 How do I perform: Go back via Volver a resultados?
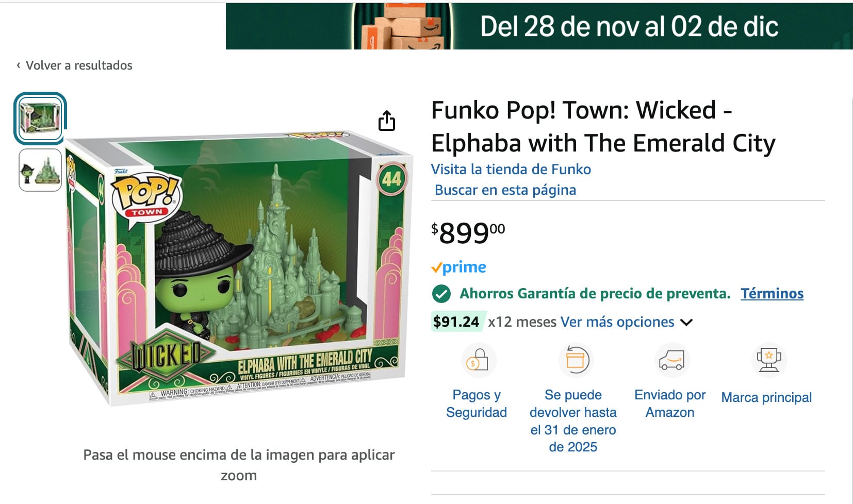(79, 65)
